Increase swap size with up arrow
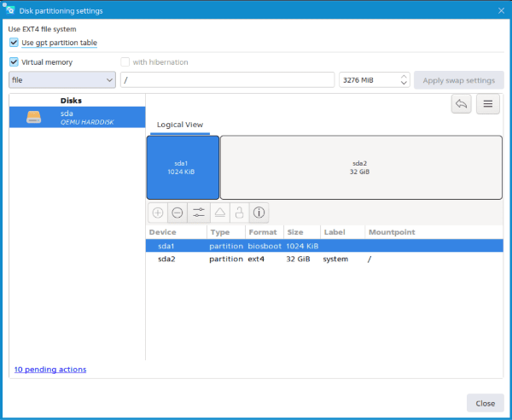Viewport: 512px width, 420px height. (x=404, y=77)
